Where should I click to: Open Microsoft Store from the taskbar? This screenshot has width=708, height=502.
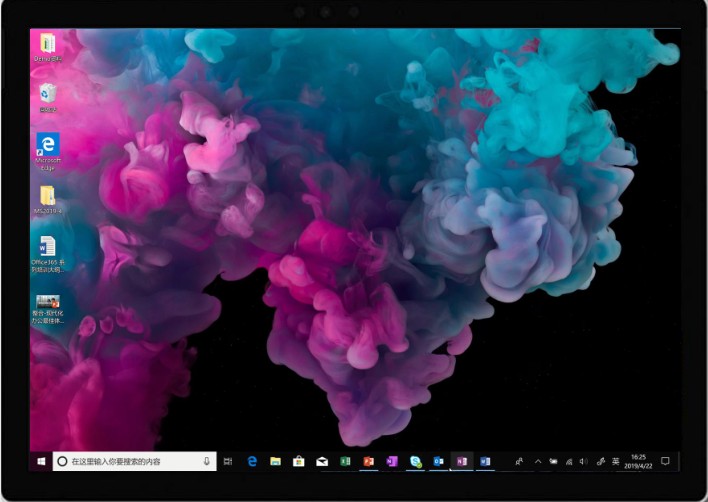[x=298, y=461]
